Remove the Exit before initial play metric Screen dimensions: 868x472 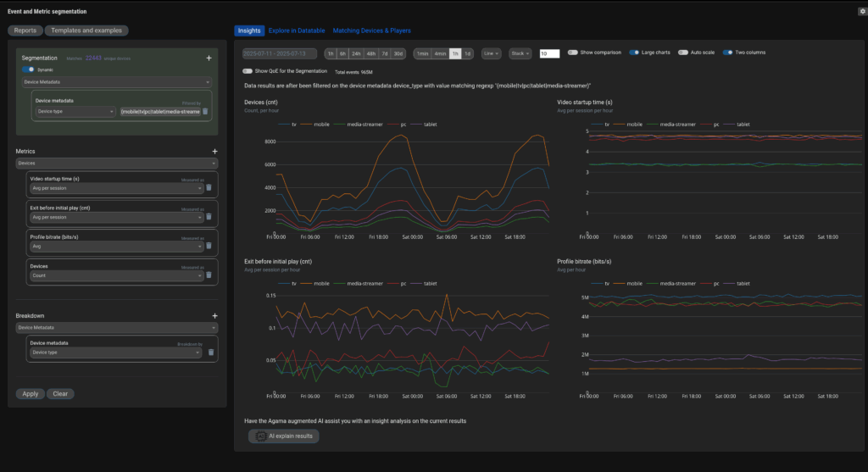tap(209, 217)
